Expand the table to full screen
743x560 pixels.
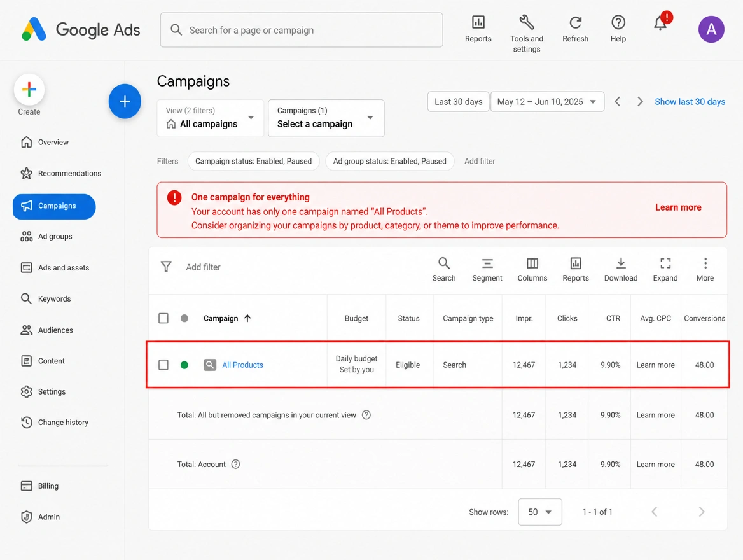tap(665, 269)
